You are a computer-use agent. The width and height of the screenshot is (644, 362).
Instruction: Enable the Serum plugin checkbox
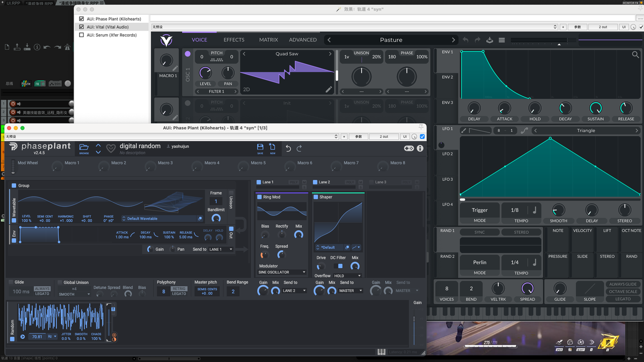click(82, 35)
